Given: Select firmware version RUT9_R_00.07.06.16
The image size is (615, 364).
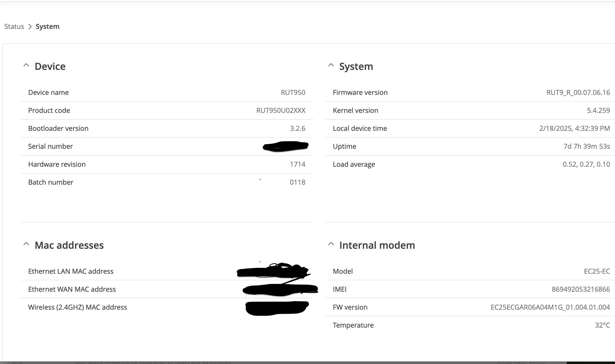Looking at the screenshot, I should pyautogui.click(x=578, y=92).
